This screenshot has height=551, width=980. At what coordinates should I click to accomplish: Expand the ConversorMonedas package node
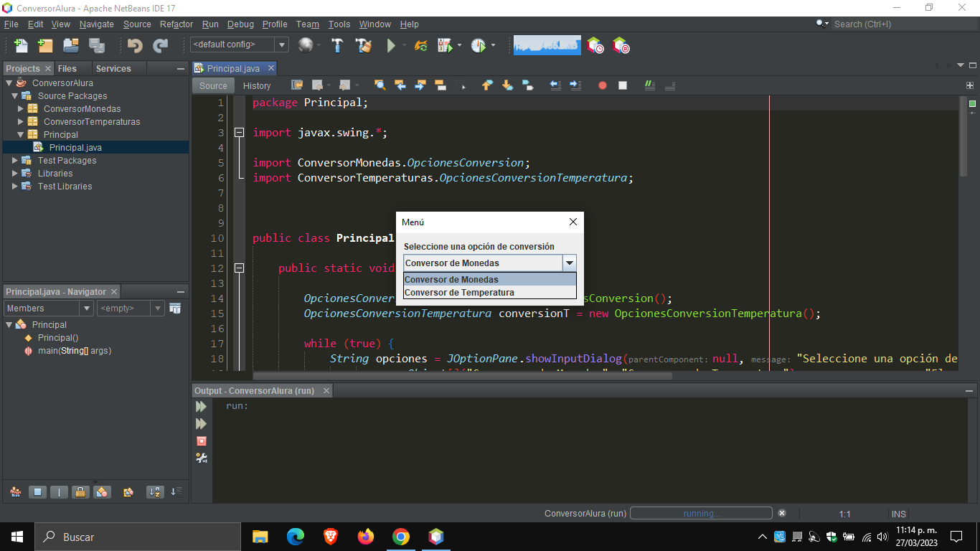(x=21, y=109)
